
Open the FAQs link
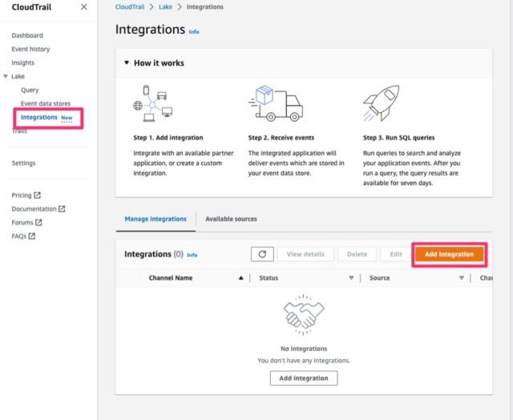(19, 236)
